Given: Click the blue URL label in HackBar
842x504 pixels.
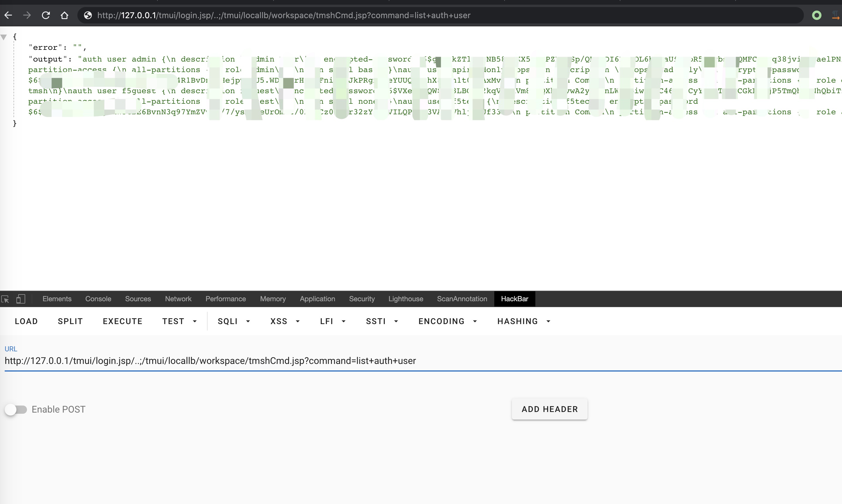Looking at the screenshot, I should coord(11,349).
